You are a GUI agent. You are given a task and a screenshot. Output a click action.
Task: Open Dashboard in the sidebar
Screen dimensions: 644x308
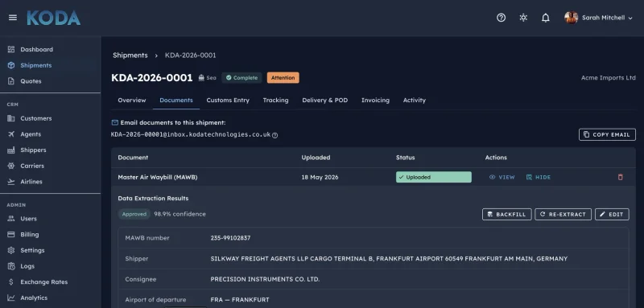coord(36,49)
